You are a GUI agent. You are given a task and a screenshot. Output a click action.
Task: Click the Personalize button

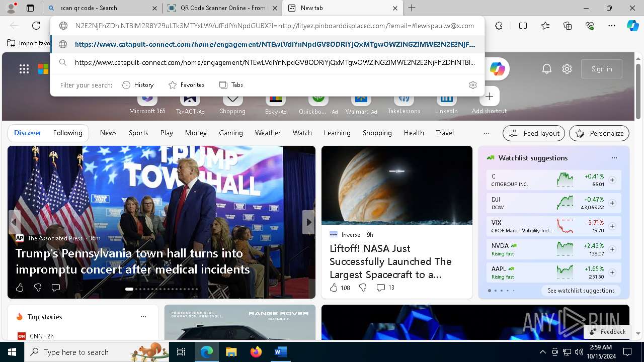[x=599, y=133]
